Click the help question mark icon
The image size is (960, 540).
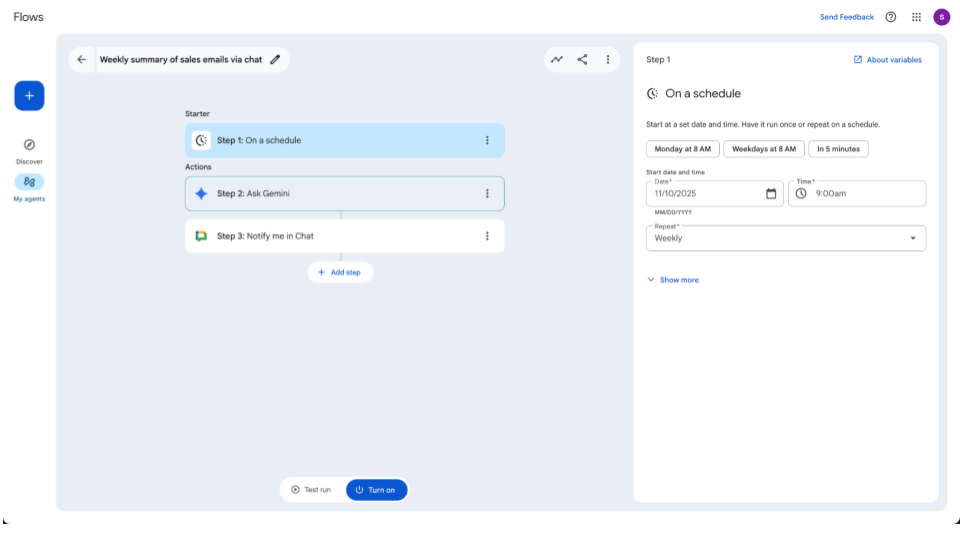[x=891, y=17]
